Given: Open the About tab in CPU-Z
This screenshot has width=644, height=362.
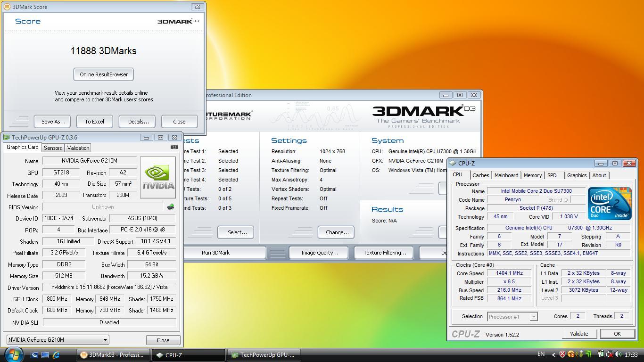Looking at the screenshot, I should coord(599,175).
